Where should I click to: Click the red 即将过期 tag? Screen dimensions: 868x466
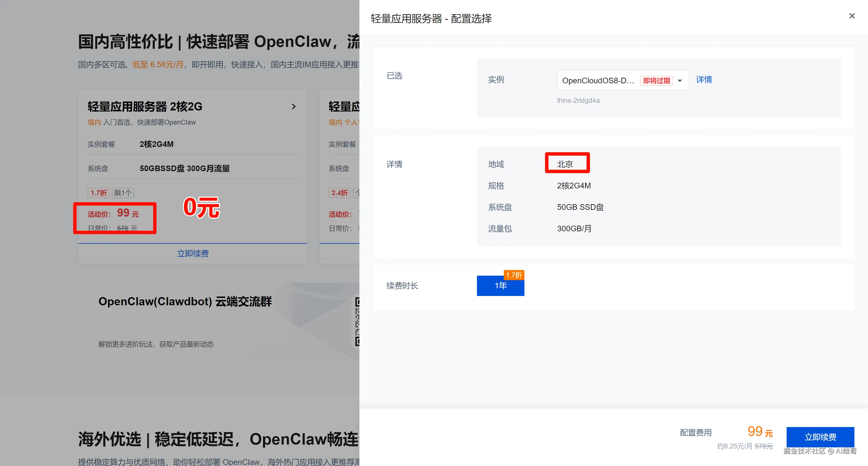coord(656,80)
